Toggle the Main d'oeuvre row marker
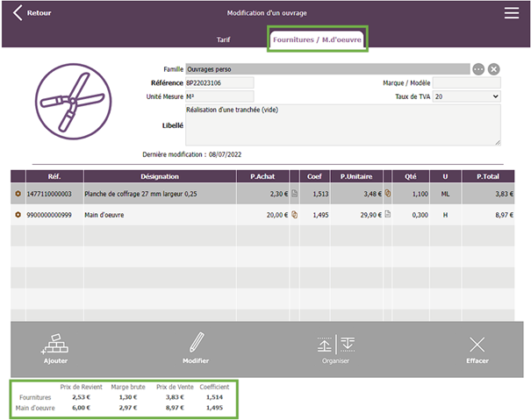Viewport: 531px width, 420px height. tap(18, 214)
